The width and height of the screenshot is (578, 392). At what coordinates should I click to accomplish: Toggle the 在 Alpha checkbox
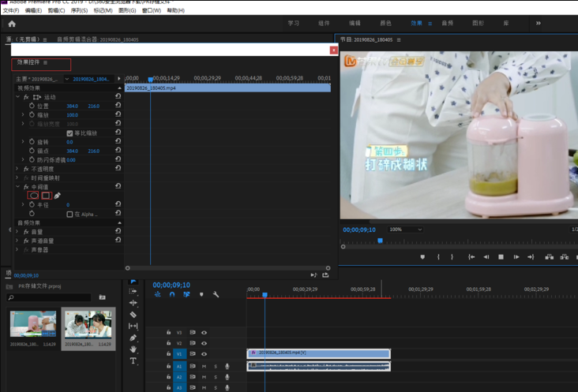[69, 215]
